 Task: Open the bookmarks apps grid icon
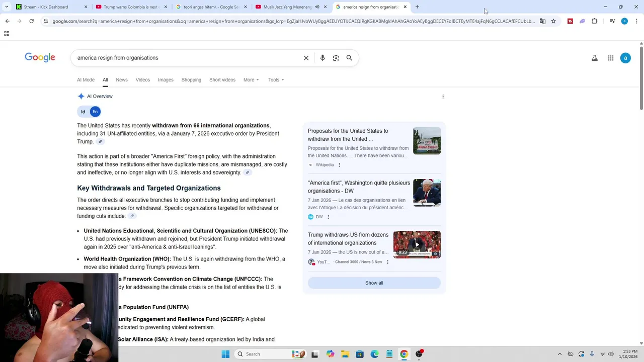click(7, 34)
